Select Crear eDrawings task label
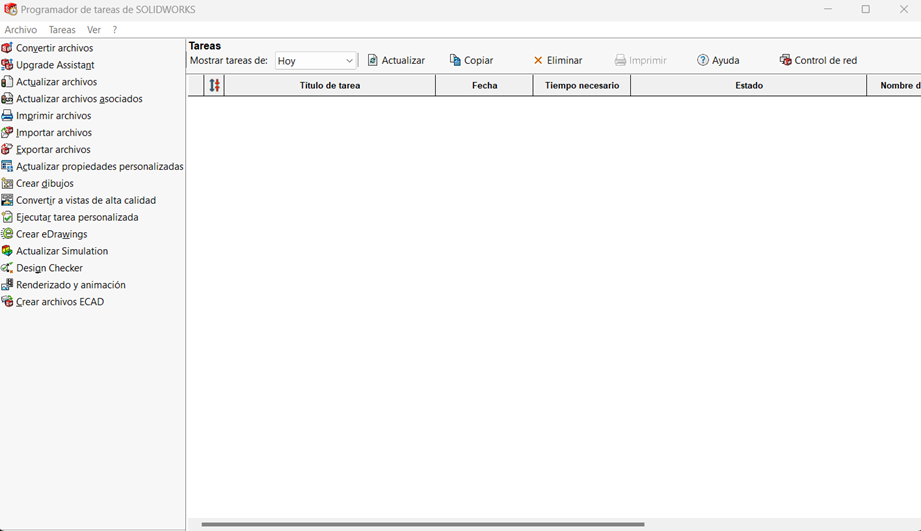Screen dimensions: 921x531 [x=52, y=234]
